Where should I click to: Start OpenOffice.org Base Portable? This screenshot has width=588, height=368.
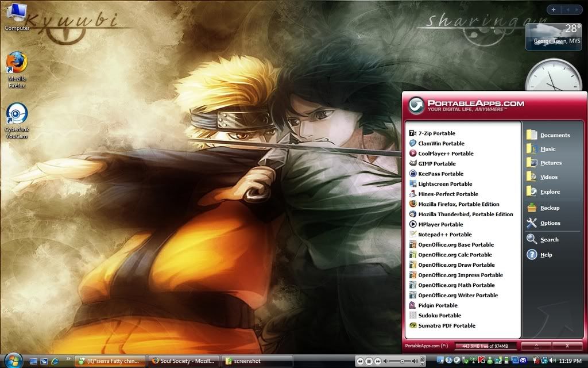[x=451, y=245]
